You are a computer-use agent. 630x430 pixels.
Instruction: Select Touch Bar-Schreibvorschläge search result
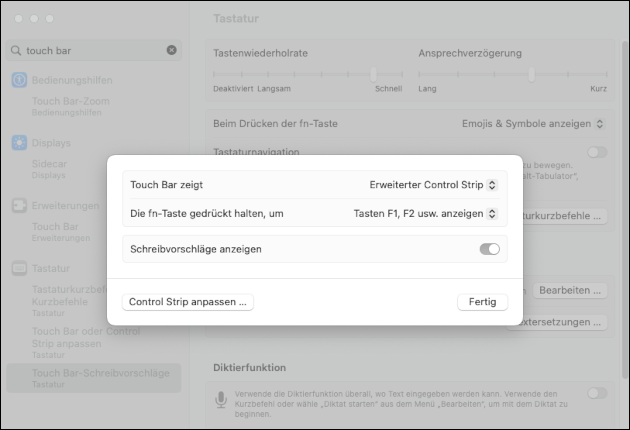tap(100, 373)
